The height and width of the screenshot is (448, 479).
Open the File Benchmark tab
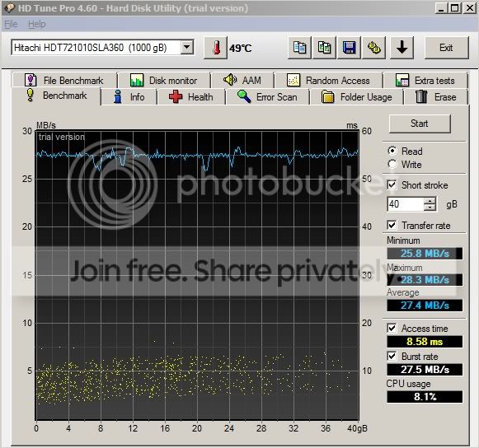click(x=64, y=81)
